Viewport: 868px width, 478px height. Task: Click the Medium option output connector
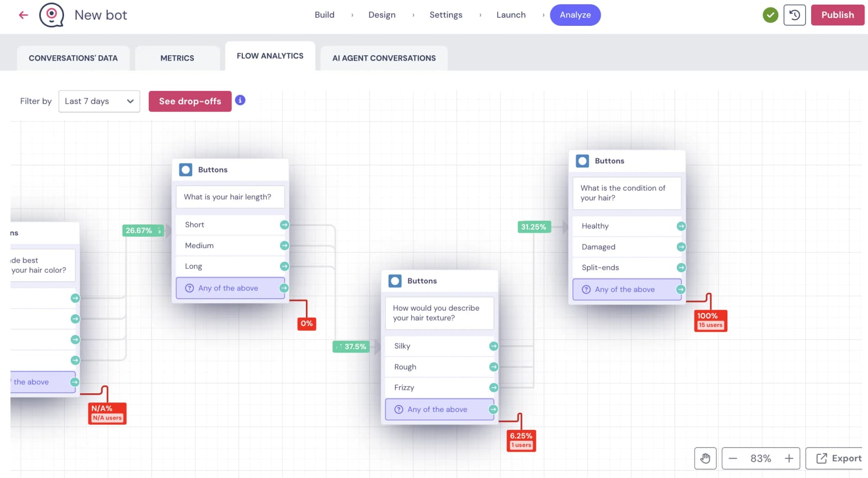click(284, 245)
